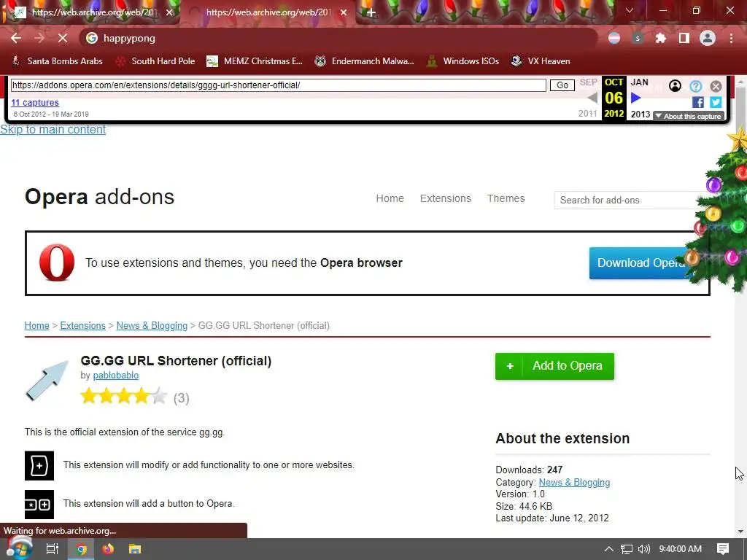The width and height of the screenshot is (747, 560).
Task: Open pablobablo author link
Action: pyautogui.click(x=116, y=376)
